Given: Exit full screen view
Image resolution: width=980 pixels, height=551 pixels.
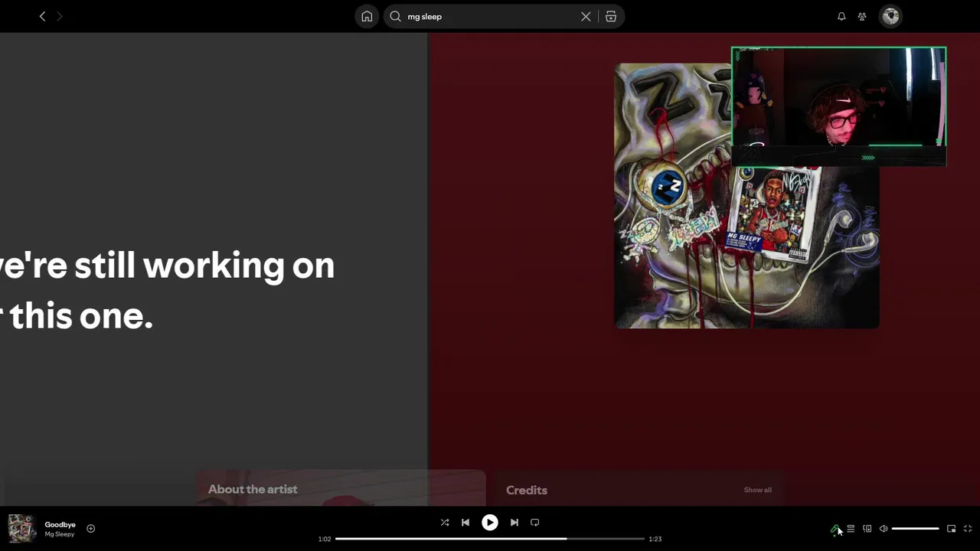Looking at the screenshot, I should click(968, 529).
